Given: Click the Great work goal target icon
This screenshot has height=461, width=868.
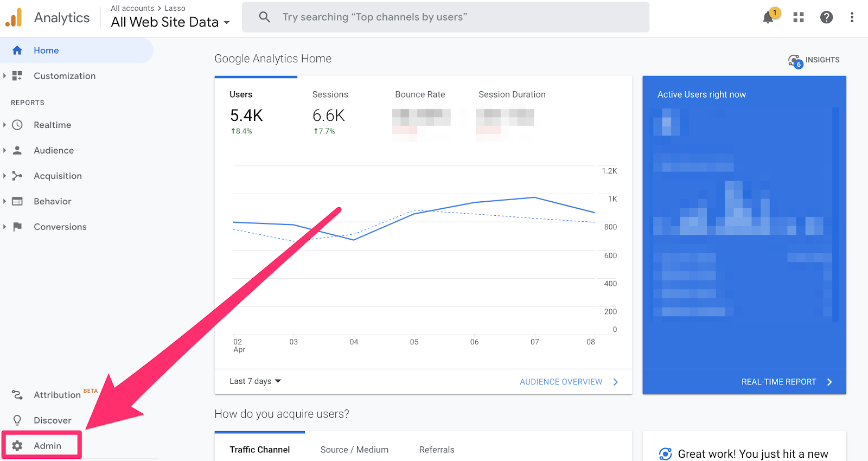Looking at the screenshot, I should 665,454.
